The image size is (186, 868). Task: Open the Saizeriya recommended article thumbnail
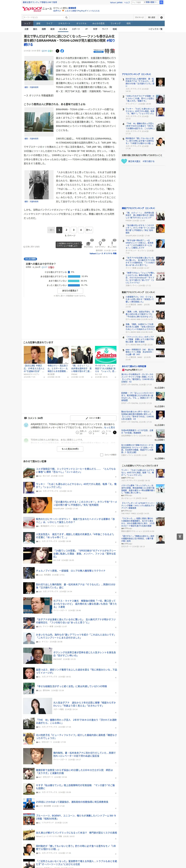point(106,355)
